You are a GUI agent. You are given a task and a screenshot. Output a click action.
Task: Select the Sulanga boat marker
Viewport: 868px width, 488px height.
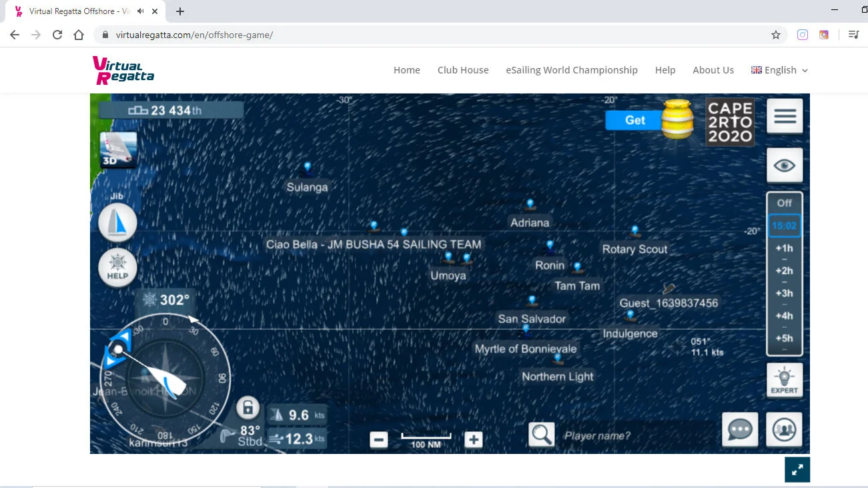coord(308,167)
